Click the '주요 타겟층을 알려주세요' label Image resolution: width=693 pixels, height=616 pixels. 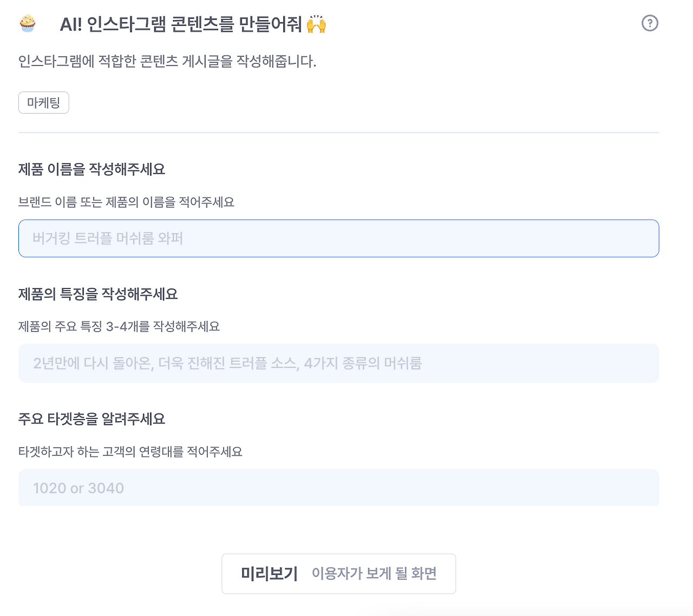pyautogui.click(x=92, y=419)
